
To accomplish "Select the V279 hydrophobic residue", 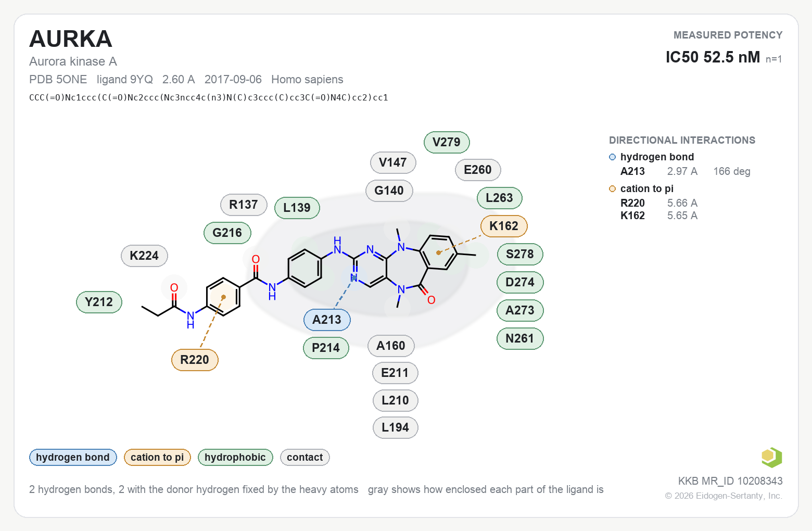I will tap(447, 142).
